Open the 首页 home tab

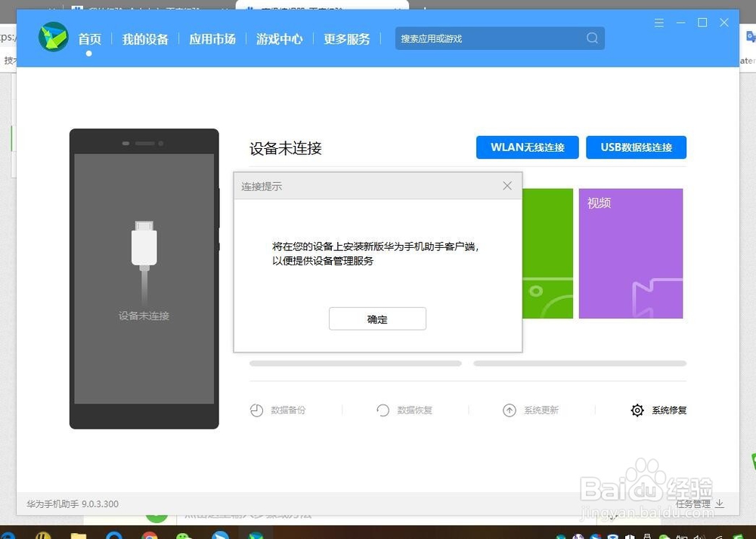click(90, 39)
